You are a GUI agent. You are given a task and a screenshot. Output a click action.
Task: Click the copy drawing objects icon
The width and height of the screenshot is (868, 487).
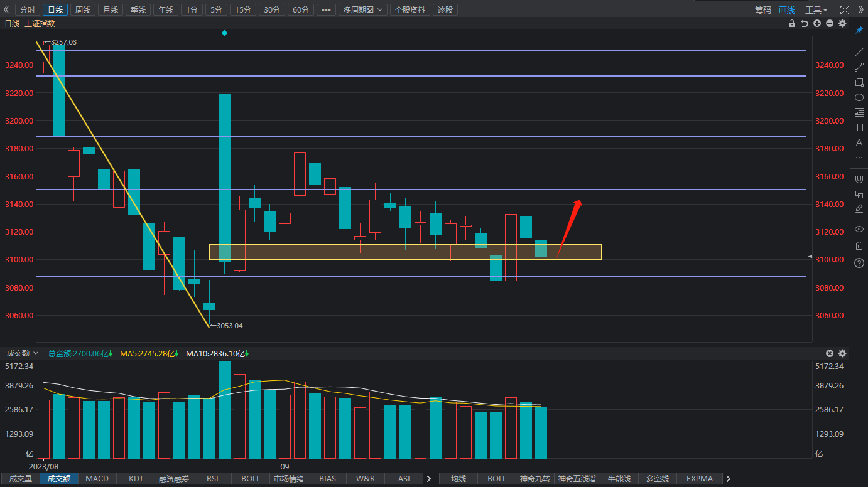pyautogui.click(x=859, y=194)
